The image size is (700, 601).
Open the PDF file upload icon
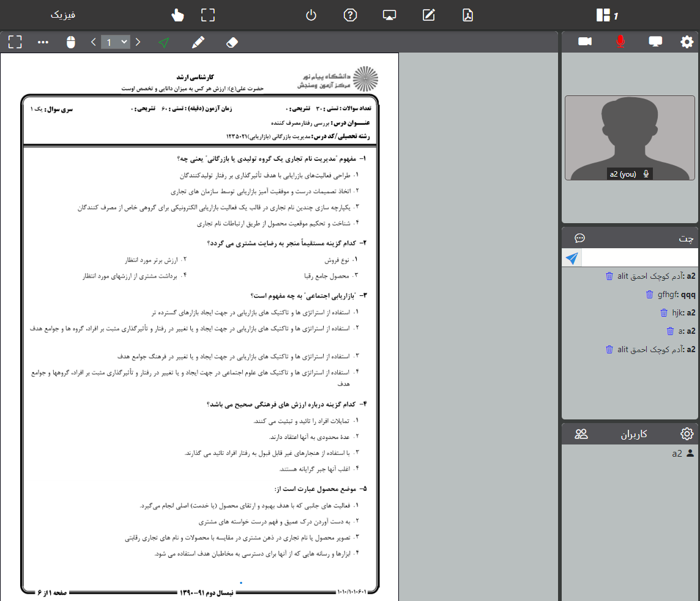467,15
